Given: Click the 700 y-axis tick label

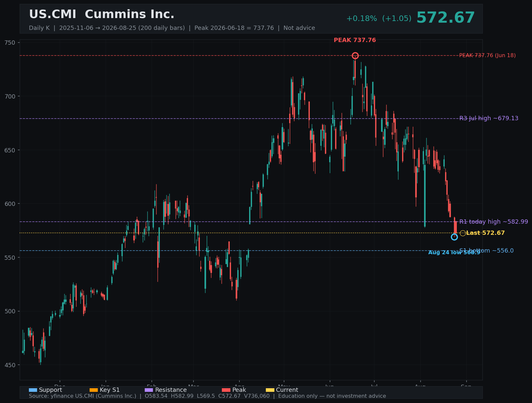Looking at the screenshot, I should tap(10, 96).
